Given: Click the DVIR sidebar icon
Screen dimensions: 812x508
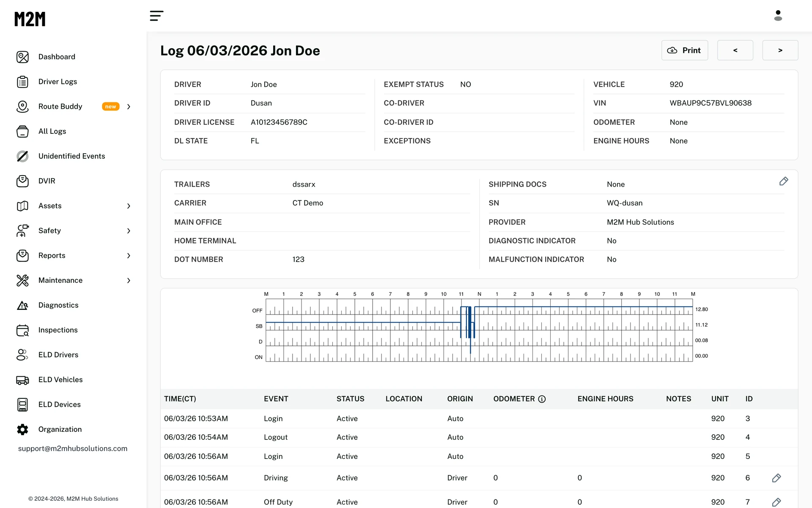Looking at the screenshot, I should (x=22, y=181).
